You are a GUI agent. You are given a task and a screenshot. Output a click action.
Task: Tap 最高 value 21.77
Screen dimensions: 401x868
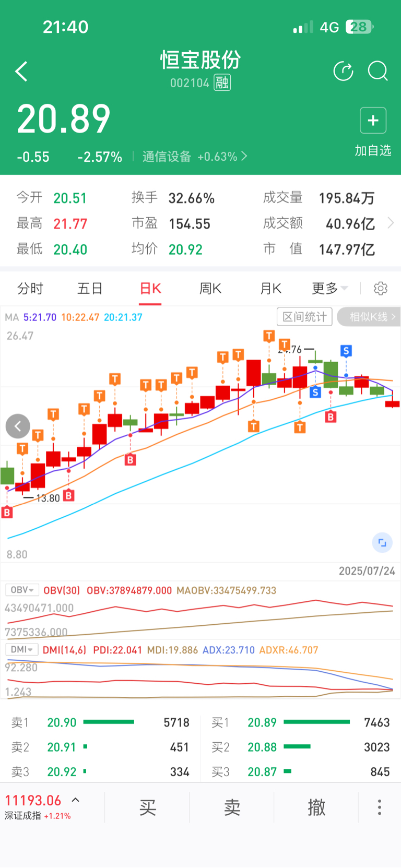pos(70,224)
